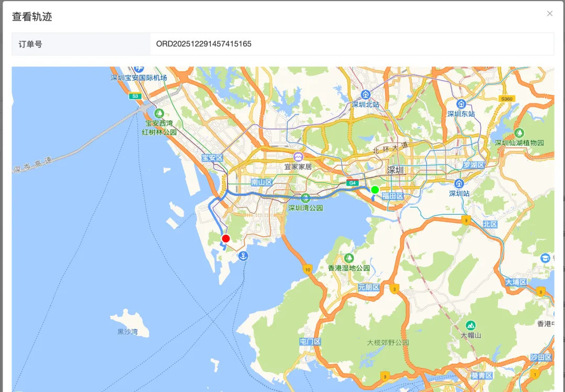The height and width of the screenshot is (392, 565).
Task: Click the 深圳仙湖植物园 park icon
Action: point(519,133)
